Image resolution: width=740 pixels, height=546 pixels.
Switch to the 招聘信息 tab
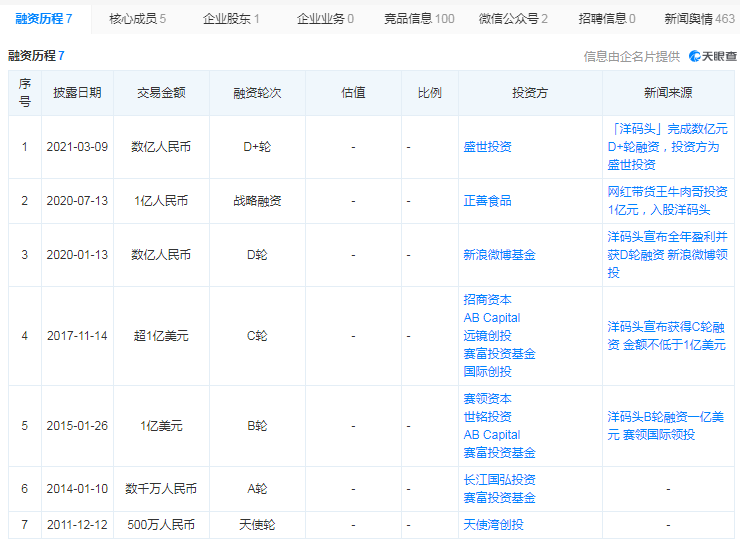(607, 18)
